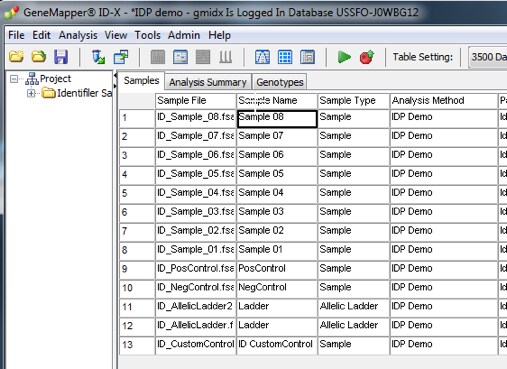The image size is (507, 369).
Task: Click Ladder name cell in row 12
Action: 277,326
